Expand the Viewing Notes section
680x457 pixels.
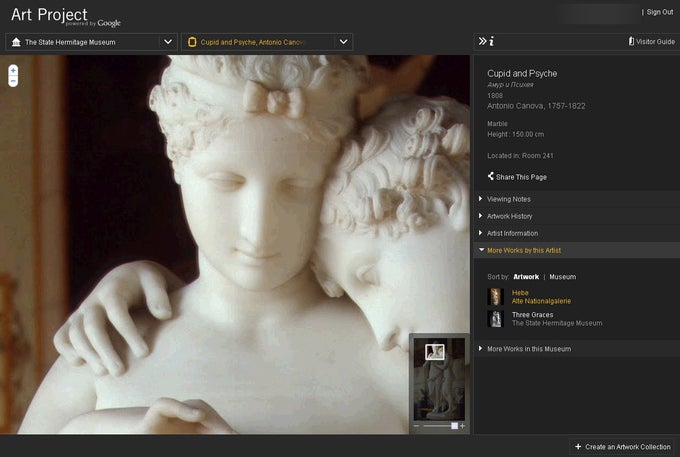(x=577, y=199)
